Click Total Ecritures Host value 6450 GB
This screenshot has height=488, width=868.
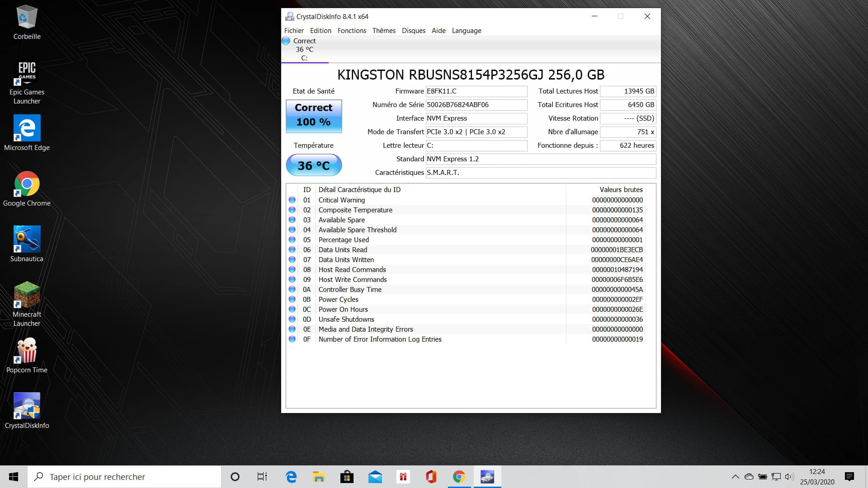628,105
